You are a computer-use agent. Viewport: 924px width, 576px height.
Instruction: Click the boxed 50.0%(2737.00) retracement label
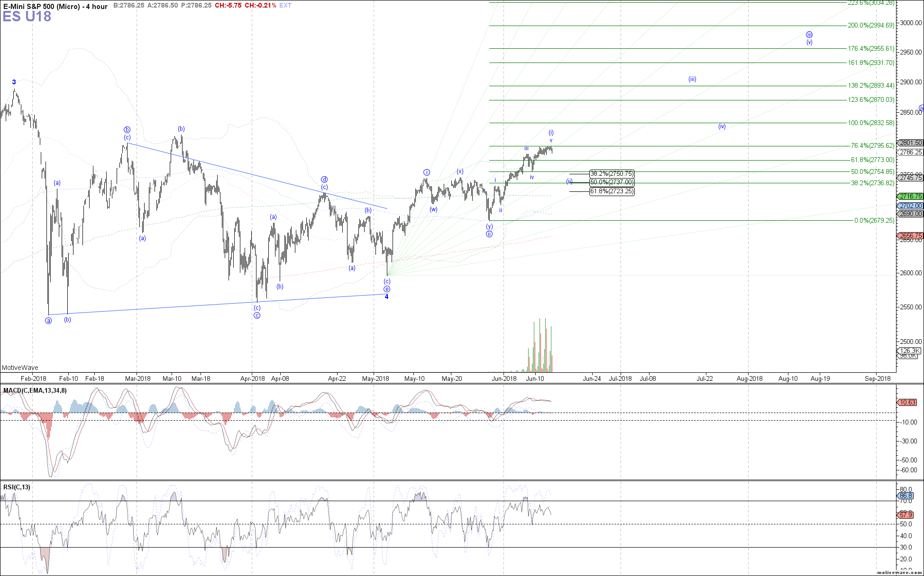(612, 182)
